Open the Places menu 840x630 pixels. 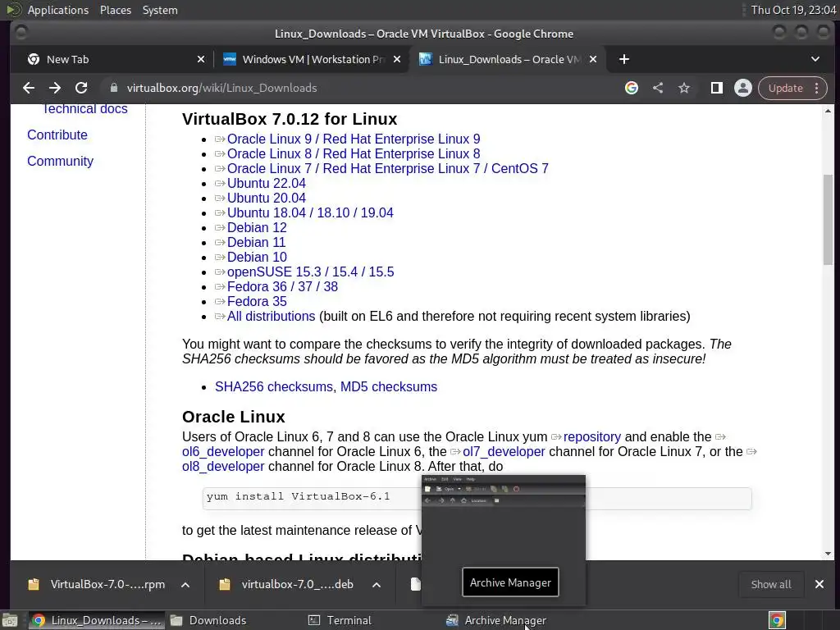pos(116,10)
